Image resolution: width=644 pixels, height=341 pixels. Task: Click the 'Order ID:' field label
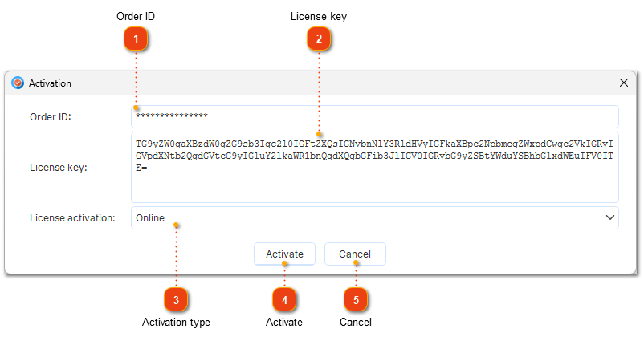click(x=51, y=117)
